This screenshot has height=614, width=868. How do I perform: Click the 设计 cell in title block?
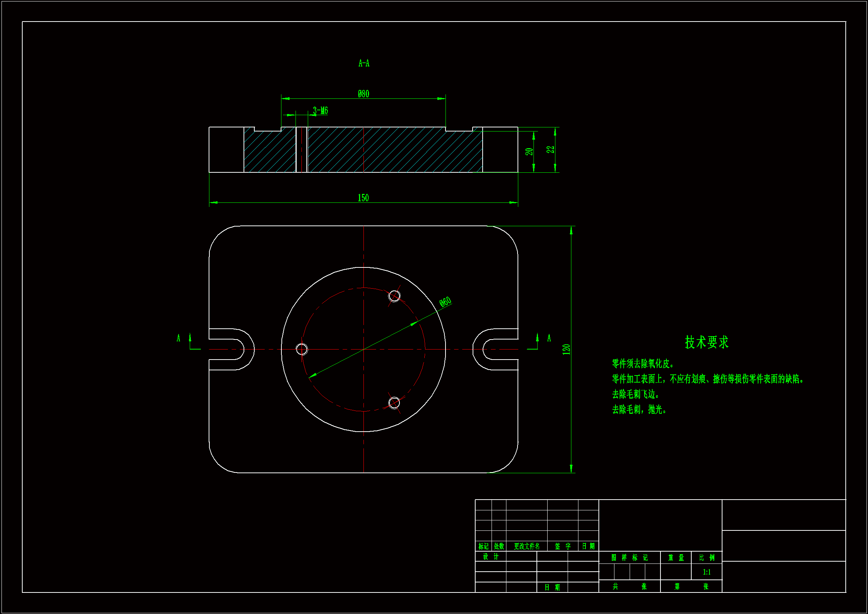coord(491,556)
